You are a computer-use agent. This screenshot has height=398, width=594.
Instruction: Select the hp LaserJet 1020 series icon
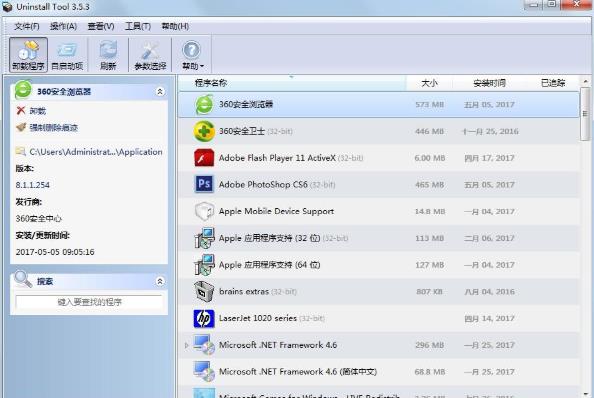(x=204, y=318)
